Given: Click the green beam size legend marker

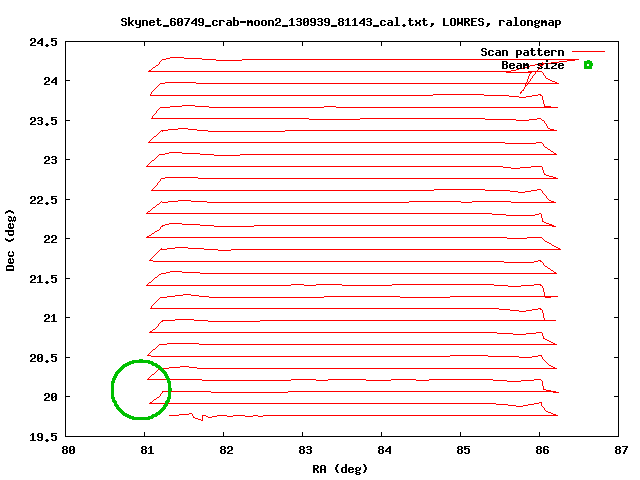Looking at the screenshot, I should click(x=588, y=64).
